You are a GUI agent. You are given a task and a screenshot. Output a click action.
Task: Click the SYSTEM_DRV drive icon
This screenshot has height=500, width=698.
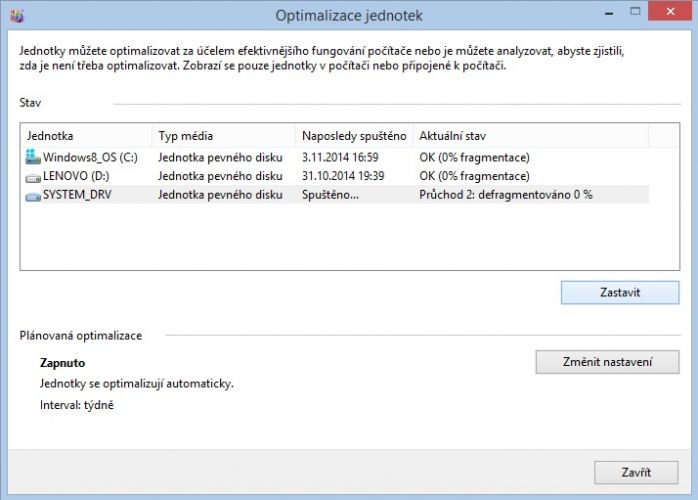click(x=33, y=196)
